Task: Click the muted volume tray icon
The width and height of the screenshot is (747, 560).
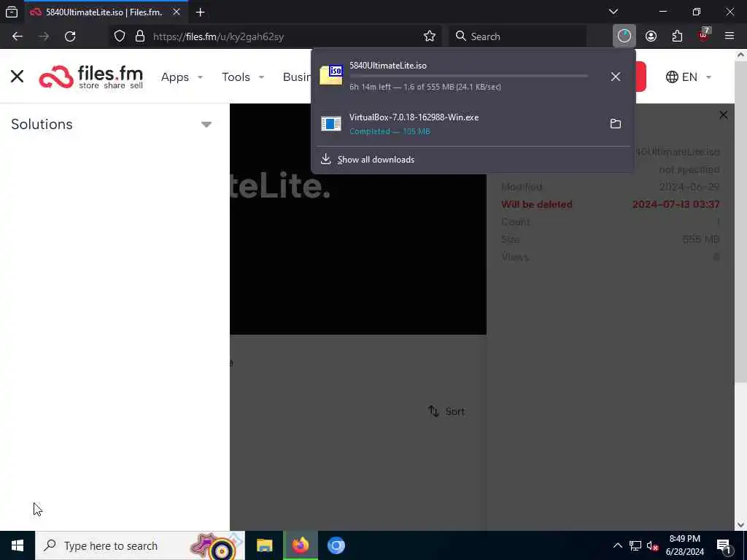Action: 653,545
